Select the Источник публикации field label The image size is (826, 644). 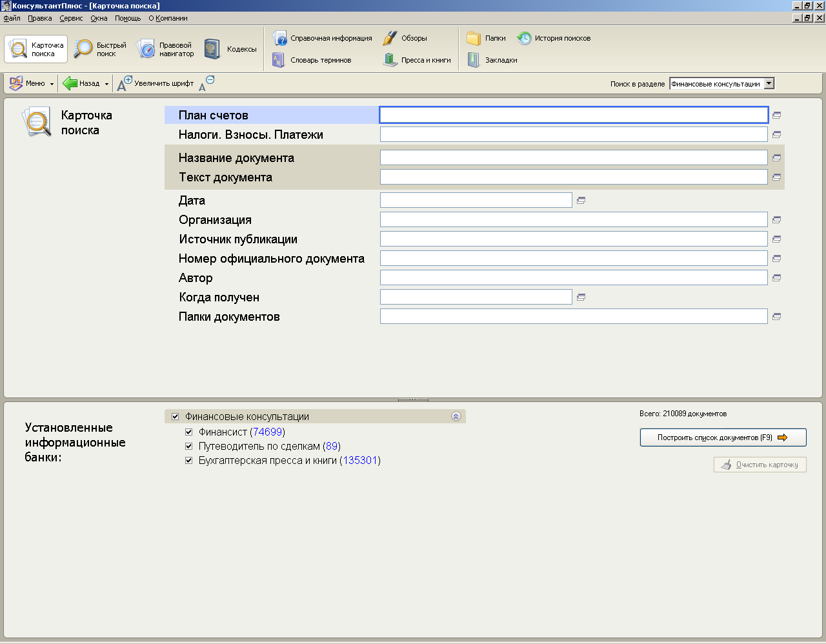click(x=238, y=239)
